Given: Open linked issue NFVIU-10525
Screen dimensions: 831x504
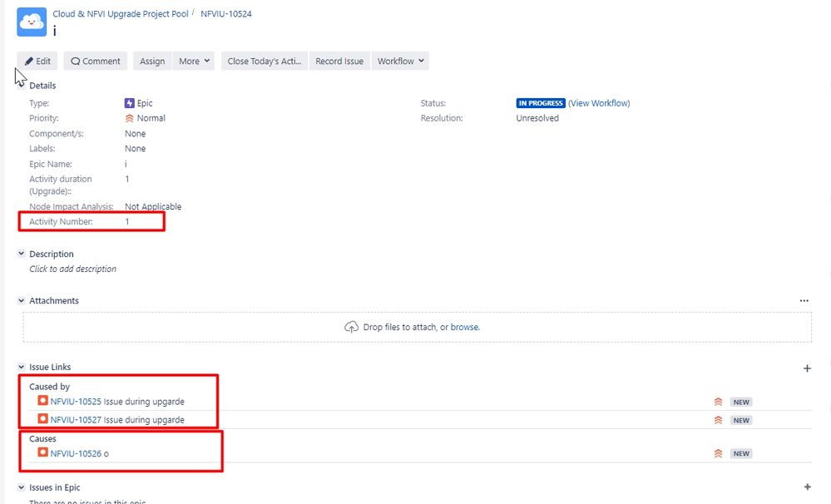Looking at the screenshot, I should pos(76,401).
